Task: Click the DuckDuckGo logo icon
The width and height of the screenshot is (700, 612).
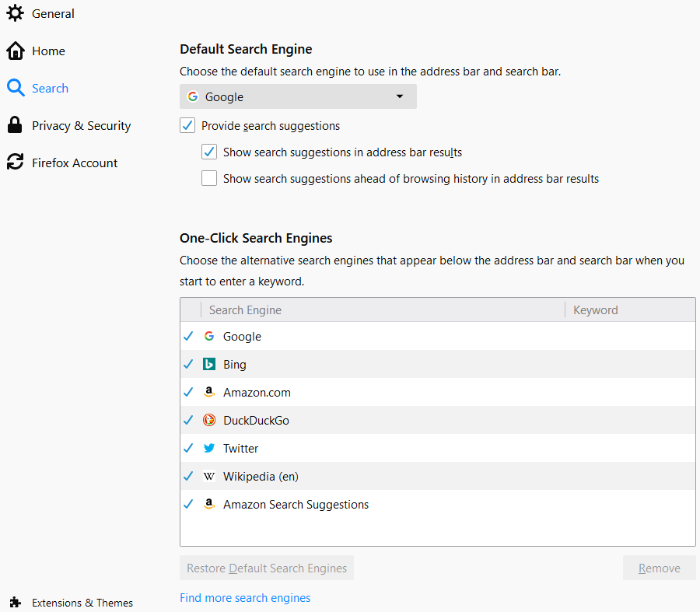Action: [209, 420]
